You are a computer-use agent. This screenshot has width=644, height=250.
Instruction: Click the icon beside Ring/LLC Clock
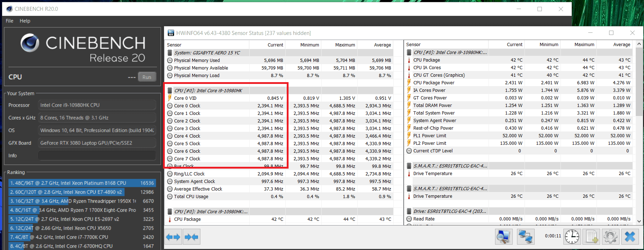point(170,174)
